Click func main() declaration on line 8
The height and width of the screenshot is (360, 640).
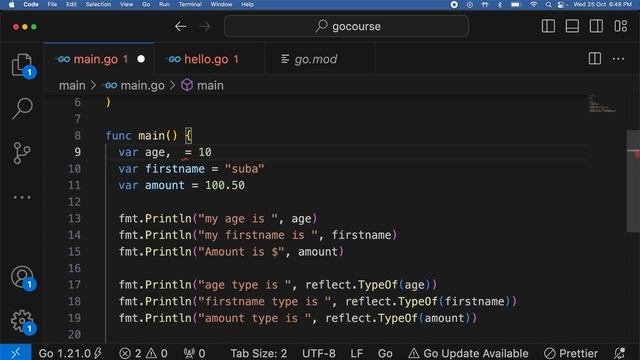point(149,136)
